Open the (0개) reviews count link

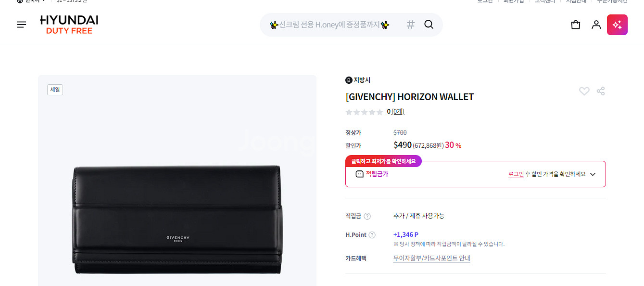(398, 112)
